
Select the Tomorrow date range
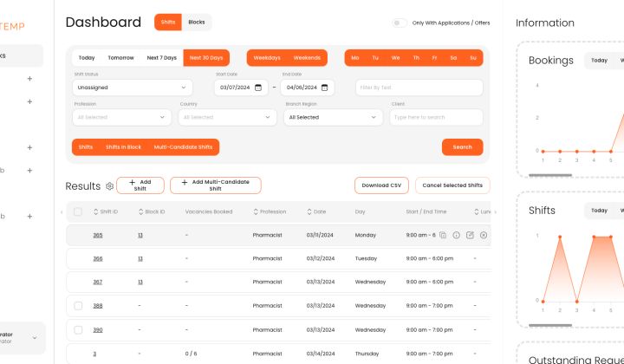pyautogui.click(x=121, y=58)
